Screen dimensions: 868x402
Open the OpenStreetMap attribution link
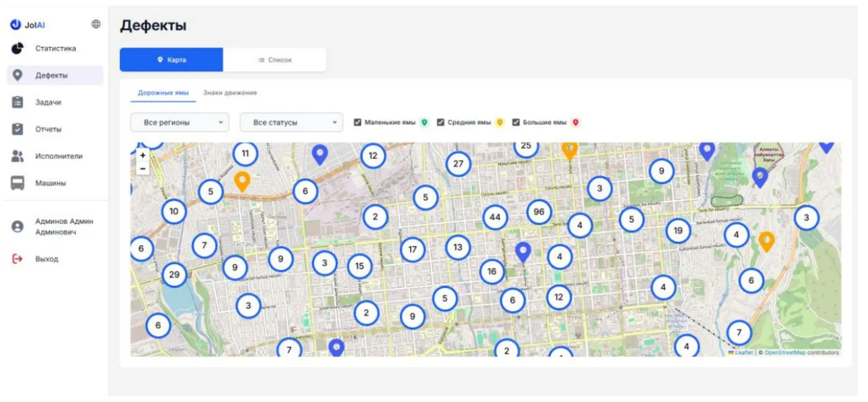pyautogui.click(x=785, y=353)
